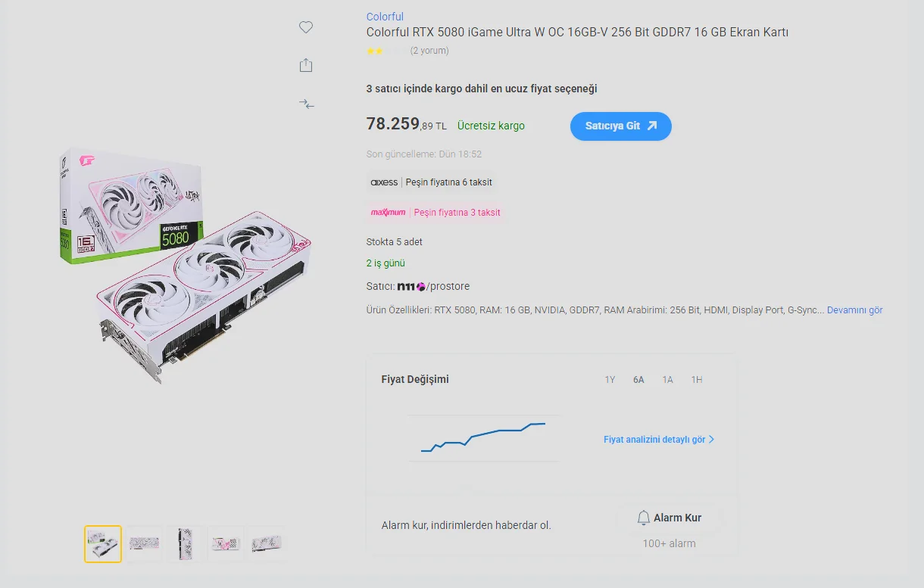Select the third product thumbnail

(x=186, y=544)
